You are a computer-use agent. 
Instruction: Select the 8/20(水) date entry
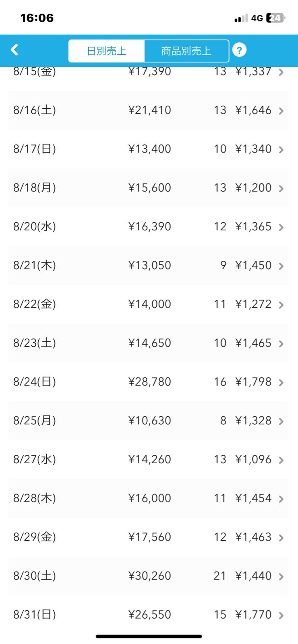[35, 227]
